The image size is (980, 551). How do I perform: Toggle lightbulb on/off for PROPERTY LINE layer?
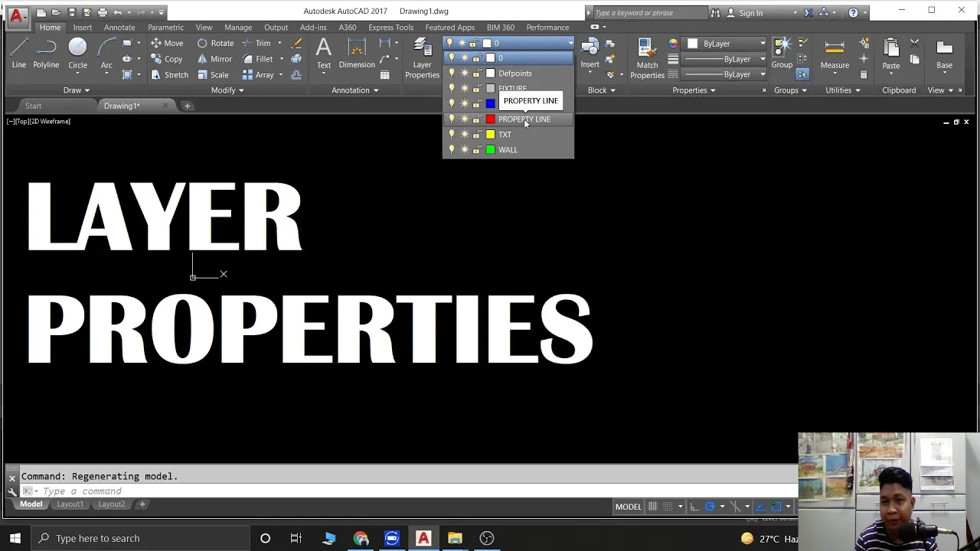click(452, 119)
